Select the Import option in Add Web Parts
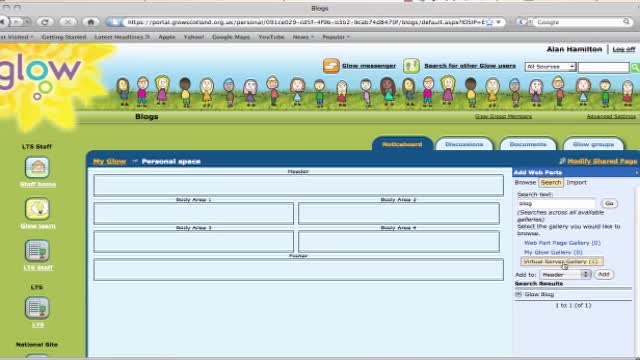The height and width of the screenshot is (360, 640). [x=576, y=182]
